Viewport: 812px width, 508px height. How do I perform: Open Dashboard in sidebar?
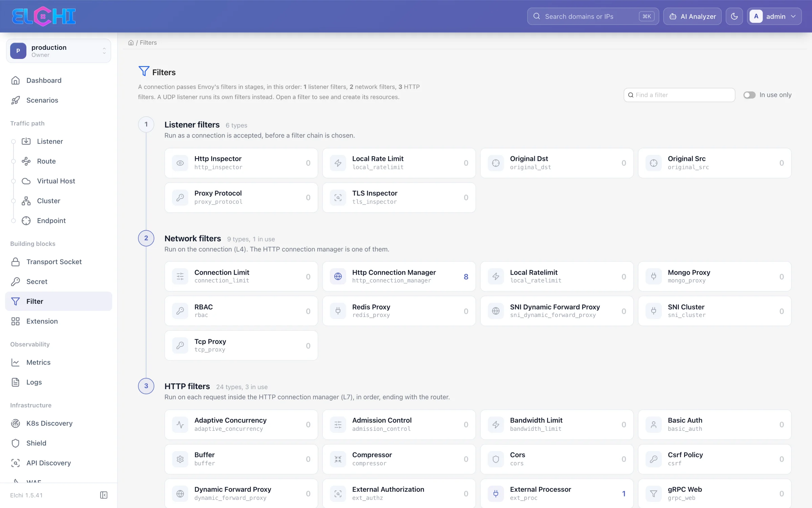[x=59, y=80]
